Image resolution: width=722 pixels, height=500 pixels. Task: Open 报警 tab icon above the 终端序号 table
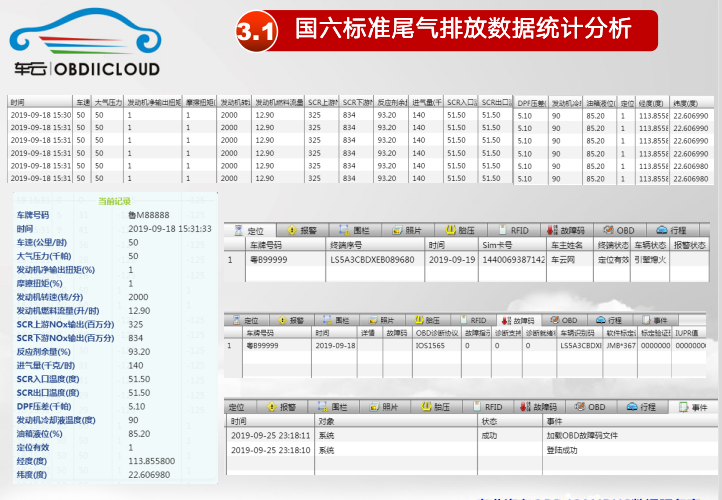[x=291, y=230]
